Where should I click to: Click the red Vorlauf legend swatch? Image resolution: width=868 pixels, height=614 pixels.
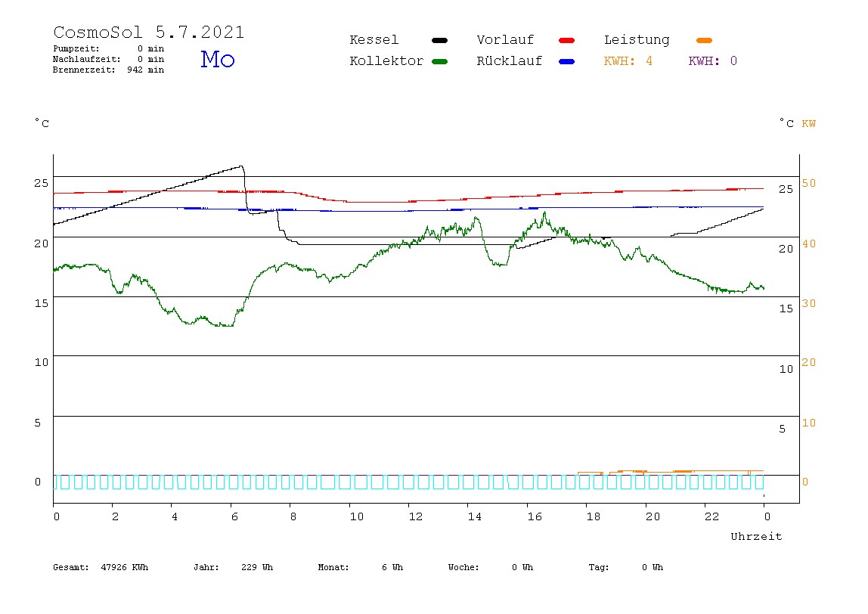[x=567, y=40]
